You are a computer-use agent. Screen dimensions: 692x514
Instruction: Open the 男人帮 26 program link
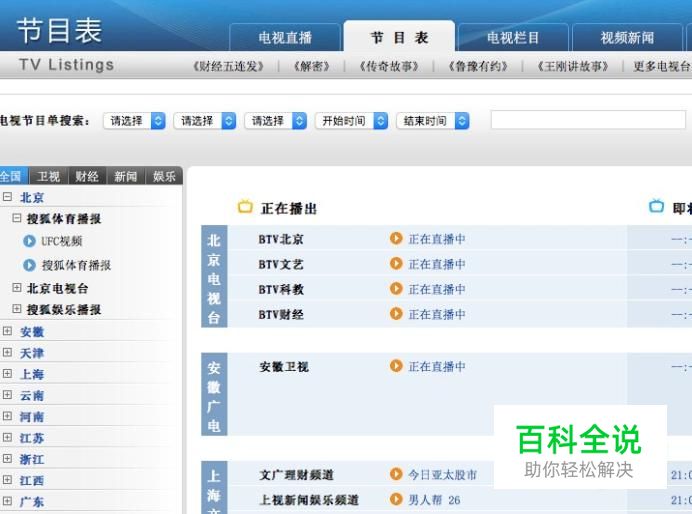[x=434, y=500]
